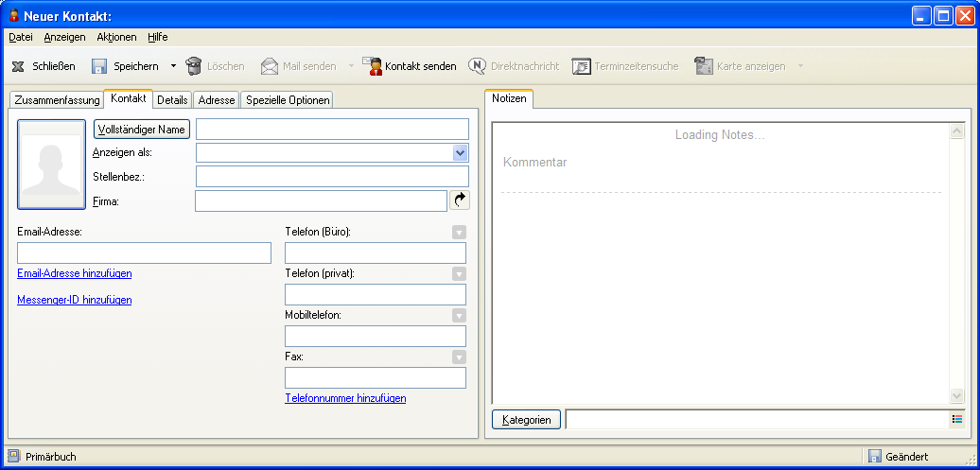Open Terminzeitensuche from the toolbar
Screen dimensions: 980x470
625,65
